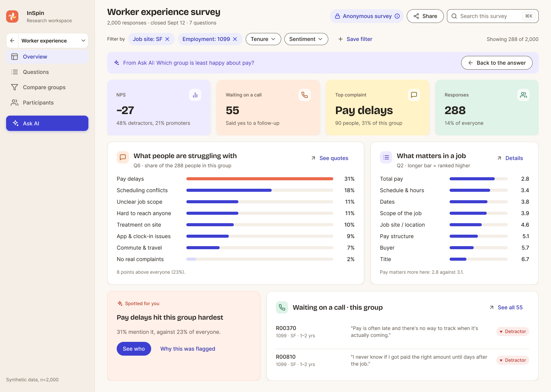Click the Anonymous survey info icon
This screenshot has height=392, width=551.
click(x=397, y=16)
